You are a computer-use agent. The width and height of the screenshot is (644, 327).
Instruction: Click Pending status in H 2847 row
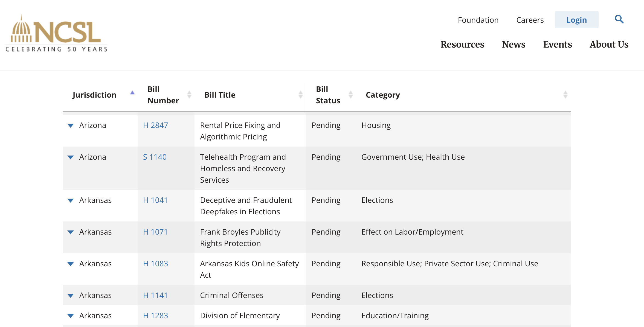326,125
